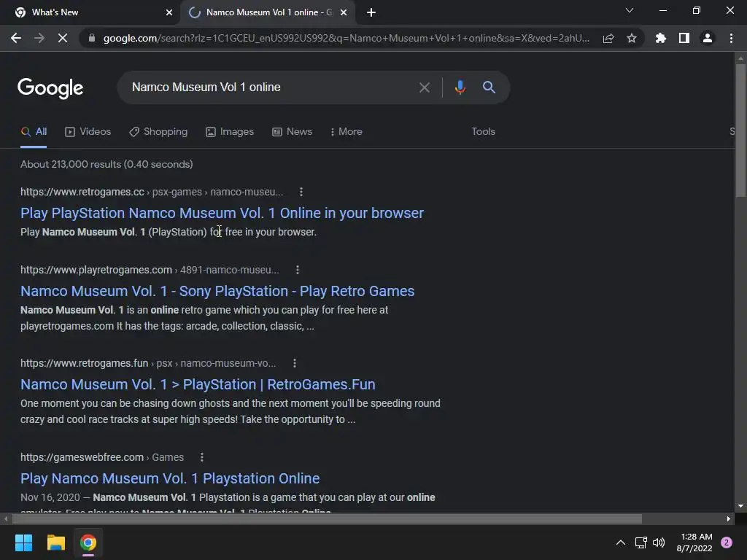Open options for the retrogames.fun result
747x560 pixels.
295,363
